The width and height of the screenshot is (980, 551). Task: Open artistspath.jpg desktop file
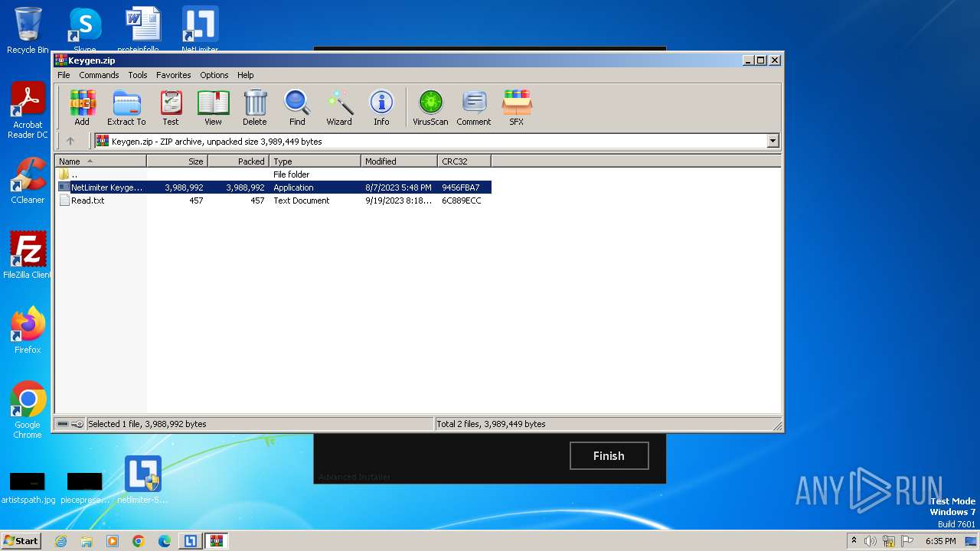pyautogui.click(x=28, y=488)
